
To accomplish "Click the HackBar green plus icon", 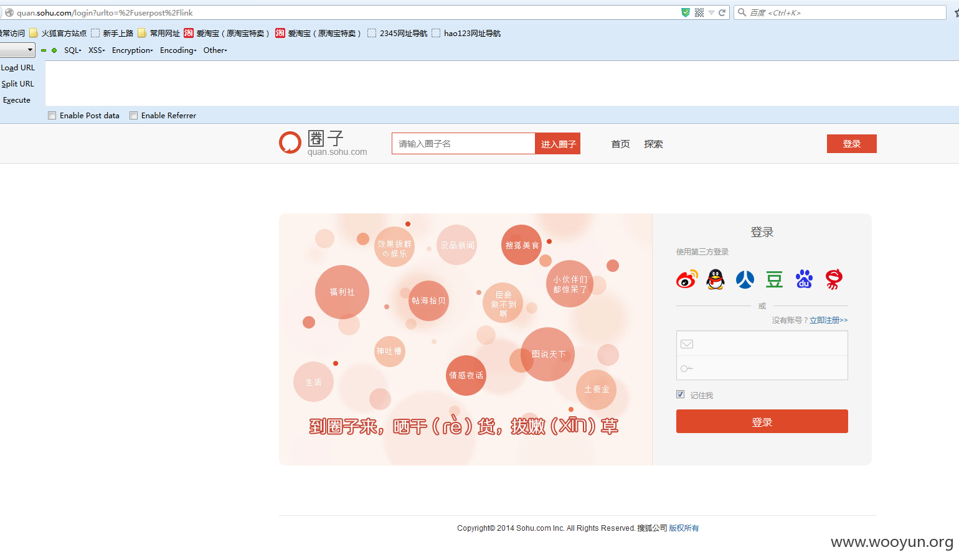I will [54, 50].
